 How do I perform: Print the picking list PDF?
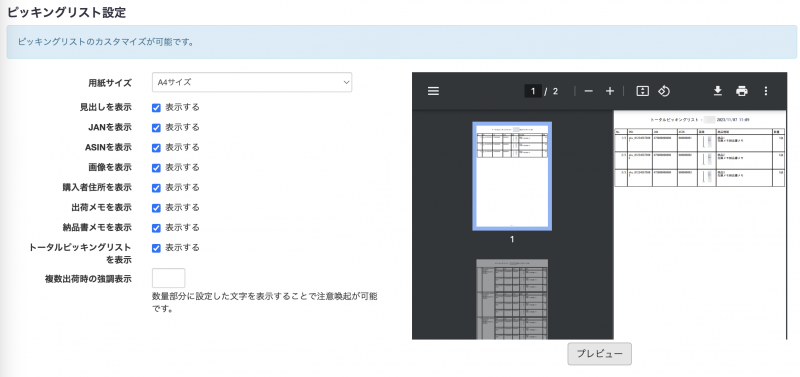pyautogui.click(x=742, y=91)
